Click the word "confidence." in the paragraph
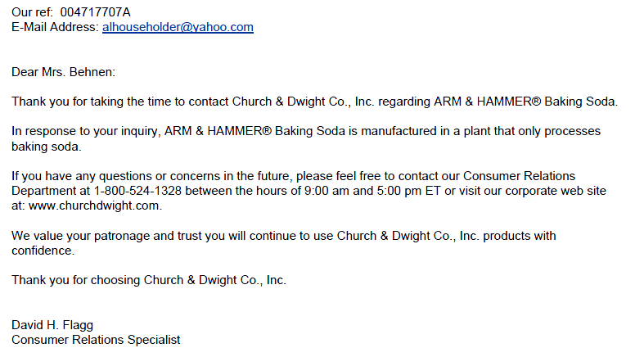This screenshot has height=357, width=644. coord(43,251)
